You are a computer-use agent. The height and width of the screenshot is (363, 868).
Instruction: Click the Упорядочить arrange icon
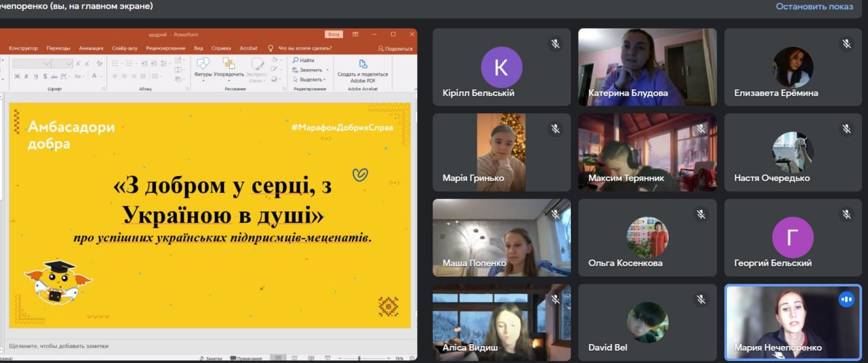pos(229,64)
